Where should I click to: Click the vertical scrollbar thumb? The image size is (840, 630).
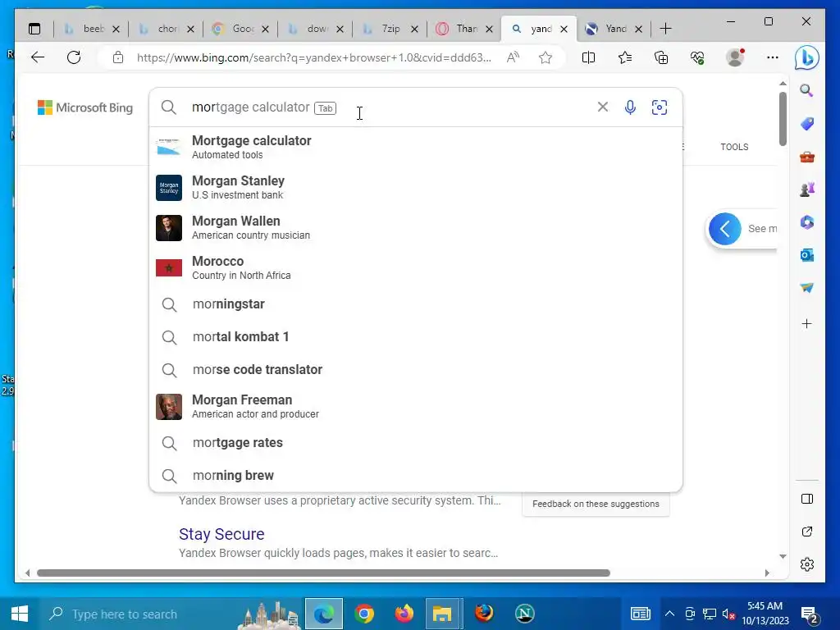(783, 118)
